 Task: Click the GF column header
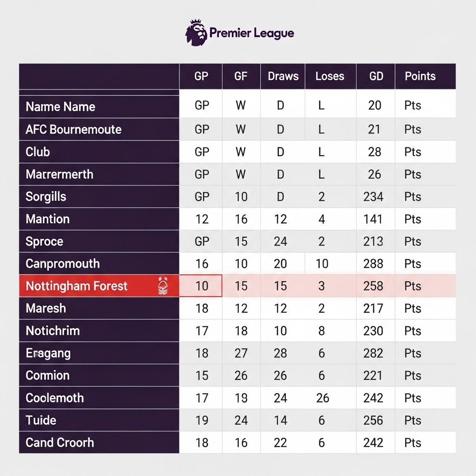coord(241,76)
